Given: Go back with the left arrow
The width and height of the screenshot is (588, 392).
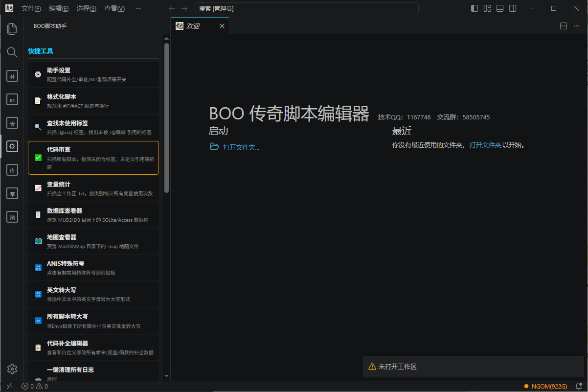Looking at the screenshot, I should coord(171,8).
